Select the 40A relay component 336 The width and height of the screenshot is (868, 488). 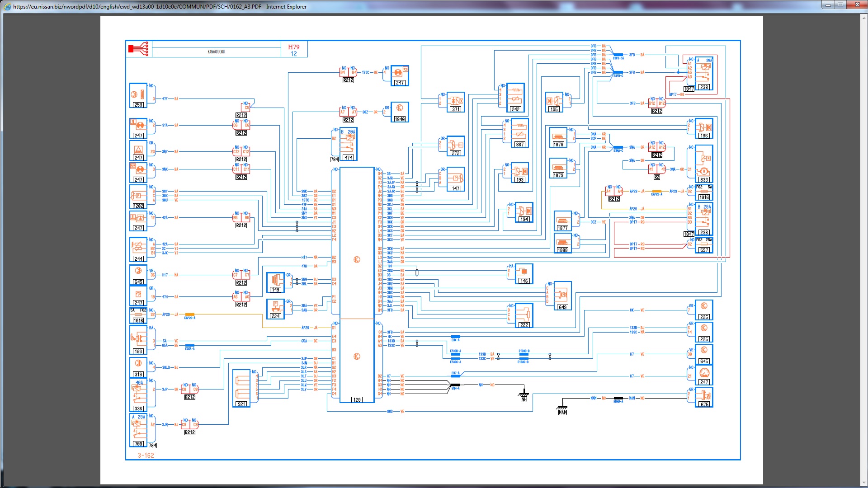coord(138,395)
